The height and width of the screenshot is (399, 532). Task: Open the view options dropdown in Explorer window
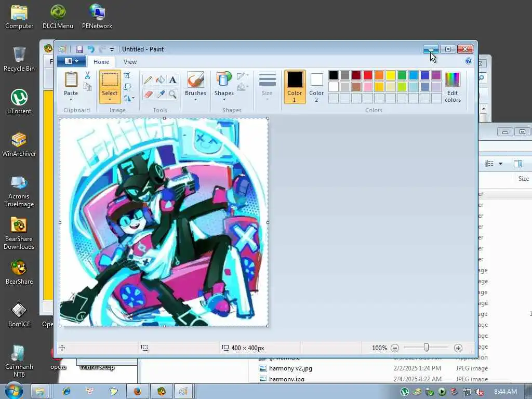[500, 164]
